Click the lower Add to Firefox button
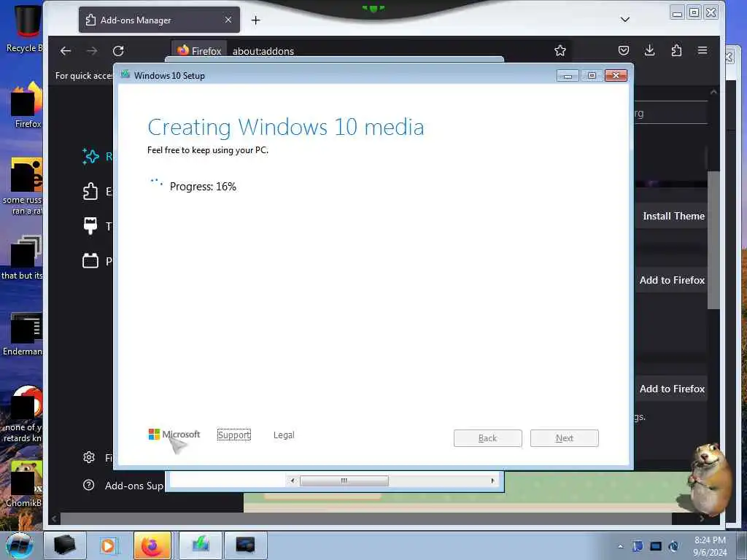The width and height of the screenshot is (747, 560). click(x=672, y=389)
